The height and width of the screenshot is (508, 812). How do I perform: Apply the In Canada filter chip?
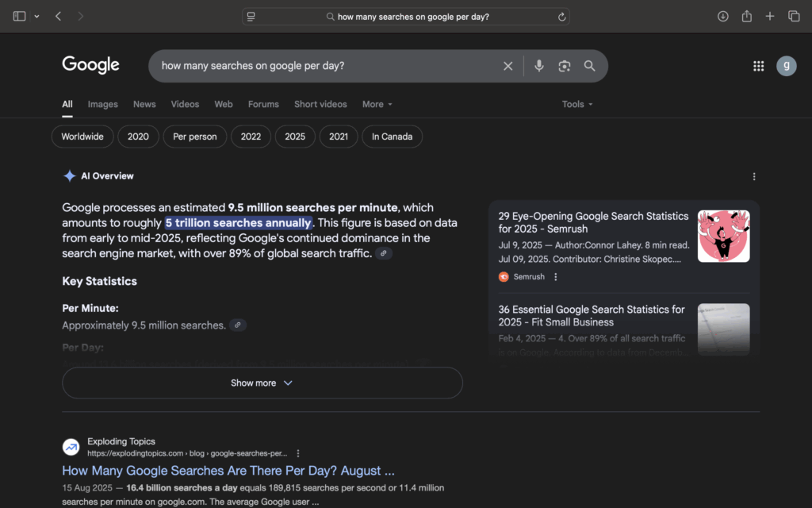pos(392,137)
